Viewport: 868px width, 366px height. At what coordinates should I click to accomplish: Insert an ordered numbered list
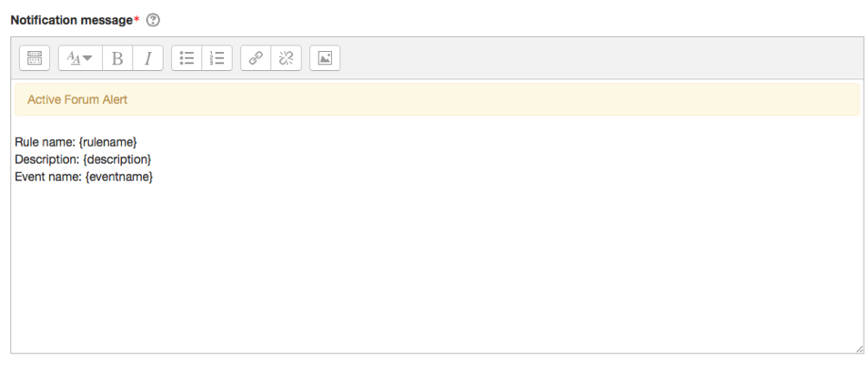(217, 58)
